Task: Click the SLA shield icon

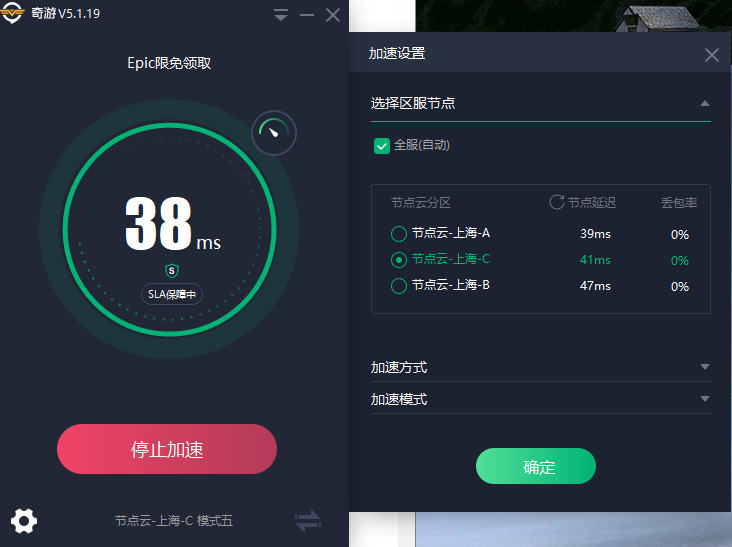Action: [x=172, y=271]
